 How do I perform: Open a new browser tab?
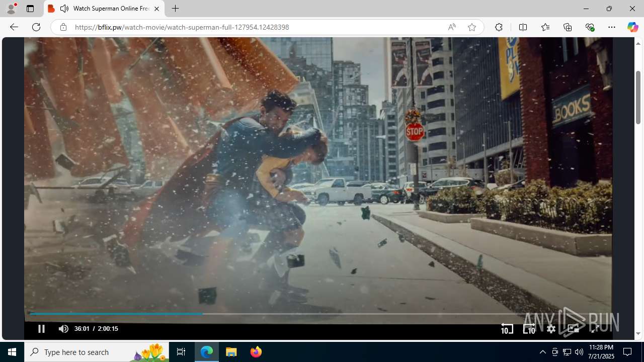coord(175,9)
